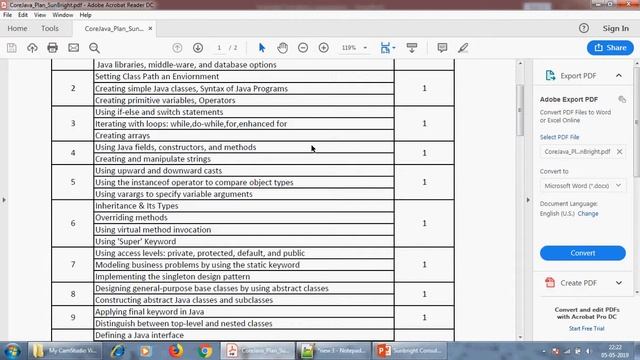The height and width of the screenshot is (360, 640).
Task: Open Firefox from the taskbar
Action: [x=176, y=351]
